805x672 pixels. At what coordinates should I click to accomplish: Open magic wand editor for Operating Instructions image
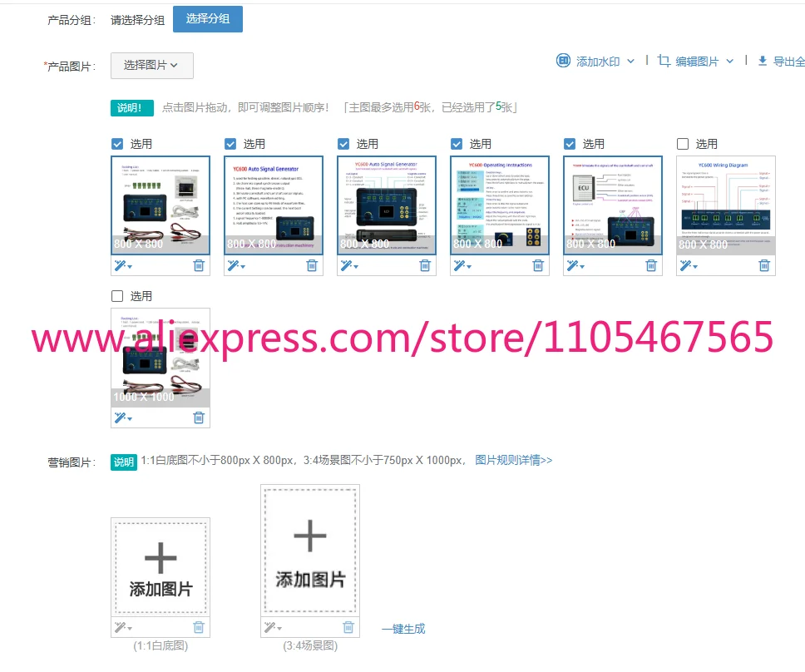coord(462,265)
